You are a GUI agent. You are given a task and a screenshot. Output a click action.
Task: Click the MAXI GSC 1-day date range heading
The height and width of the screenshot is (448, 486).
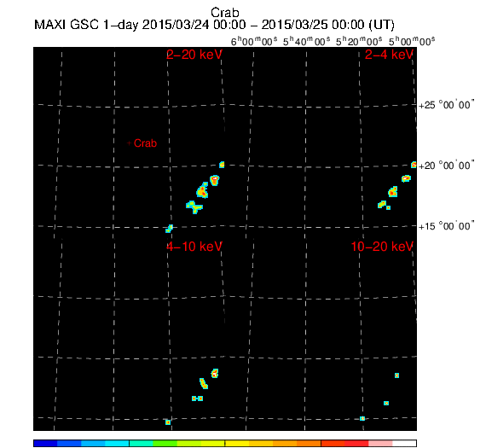coord(214,25)
